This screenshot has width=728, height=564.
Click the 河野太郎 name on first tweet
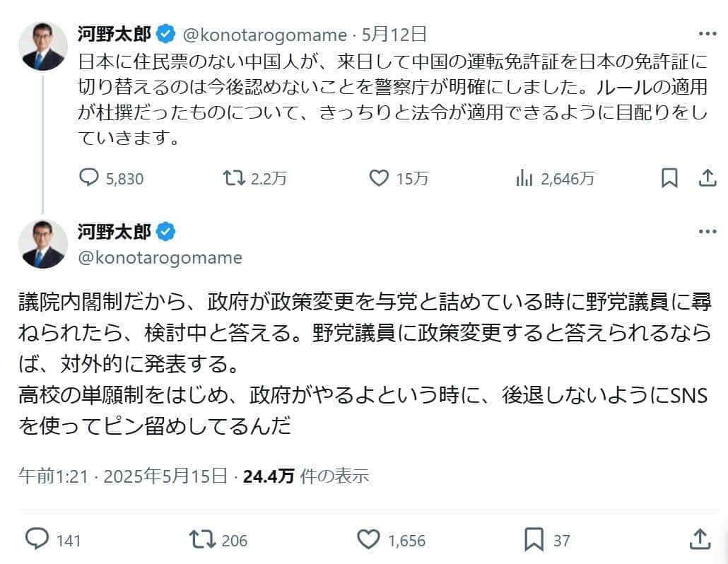[114, 33]
